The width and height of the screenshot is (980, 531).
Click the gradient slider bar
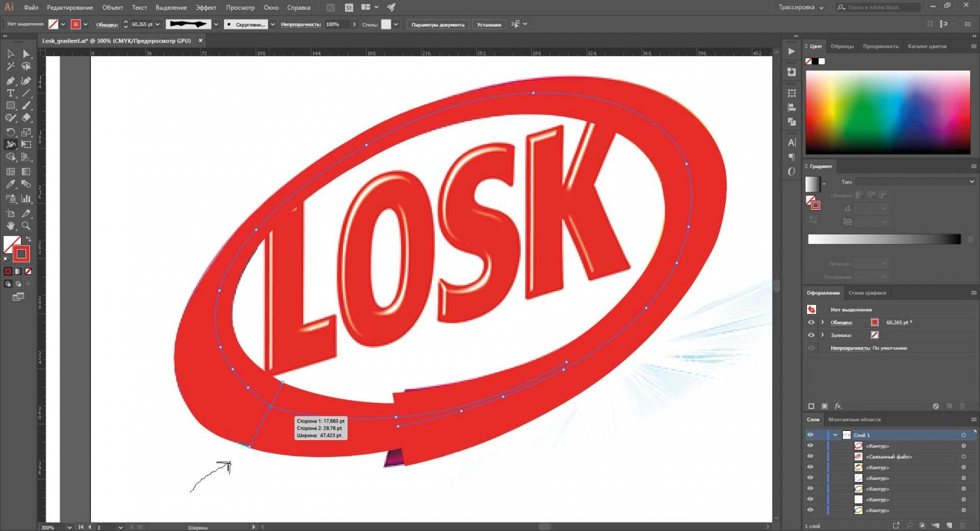pos(885,239)
